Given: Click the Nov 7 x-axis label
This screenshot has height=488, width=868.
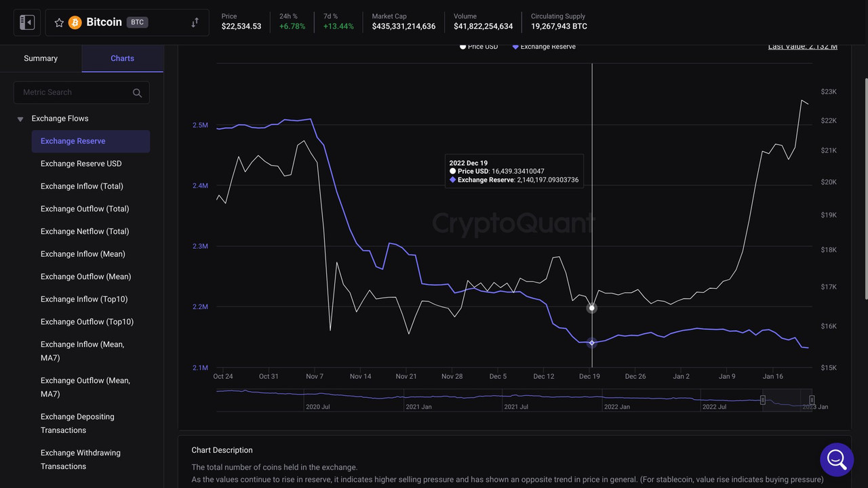Looking at the screenshot, I should 315,376.
